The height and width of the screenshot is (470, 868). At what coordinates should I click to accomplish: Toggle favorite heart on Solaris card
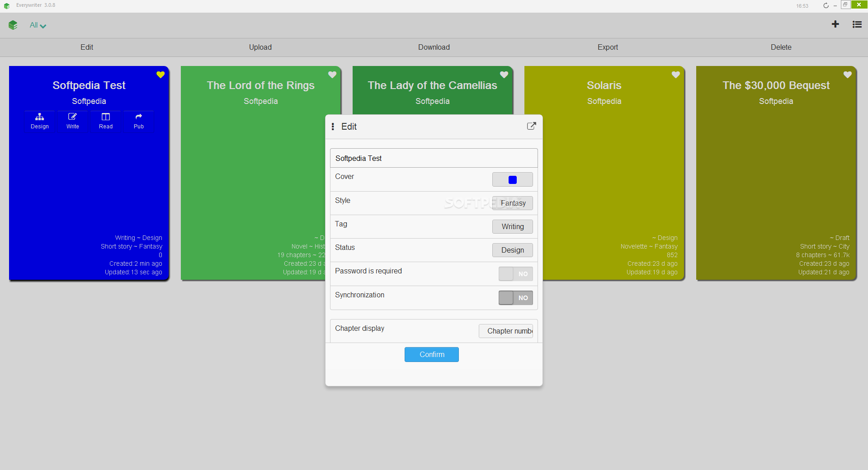pyautogui.click(x=676, y=75)
